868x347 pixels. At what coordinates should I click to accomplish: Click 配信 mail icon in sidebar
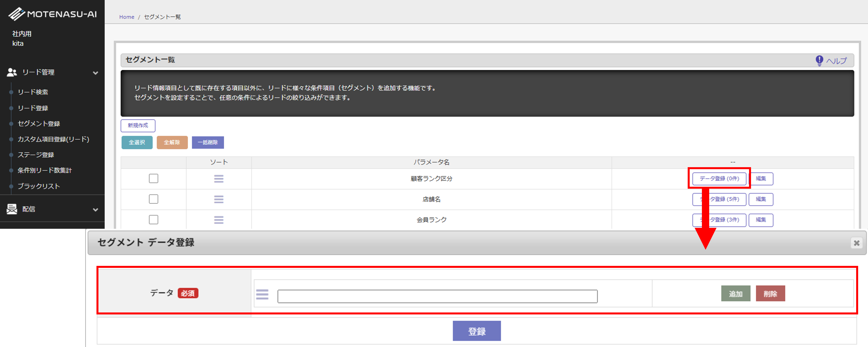[12, 209]
